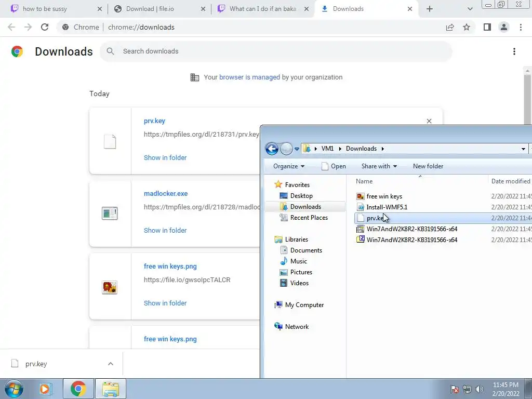Open the Share with menu
This screenshot has width=532, height=399.
click(x=379, y=166)
